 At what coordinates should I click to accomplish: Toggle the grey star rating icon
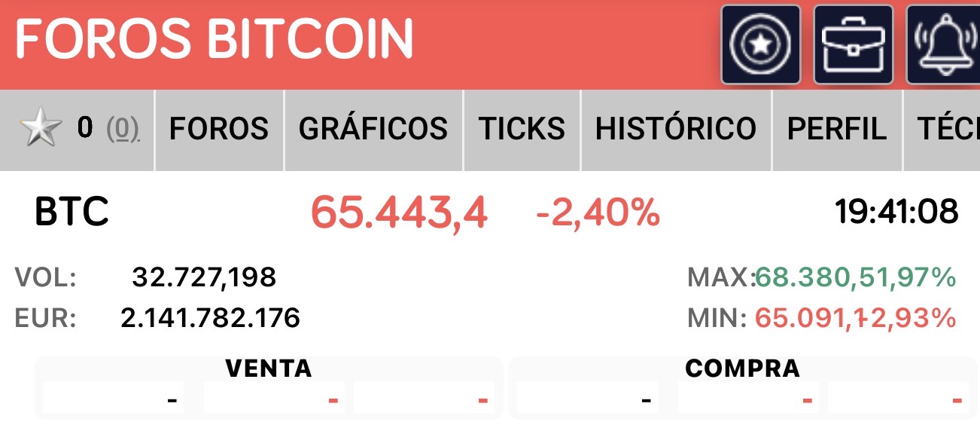(x=41, y=130)
